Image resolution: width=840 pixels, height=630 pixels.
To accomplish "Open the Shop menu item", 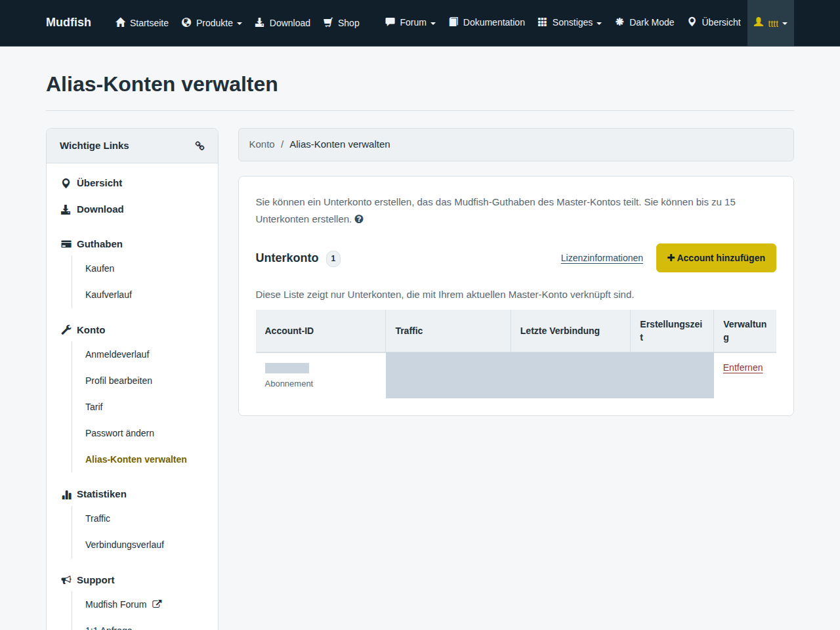I will click(x=341, y=22).
